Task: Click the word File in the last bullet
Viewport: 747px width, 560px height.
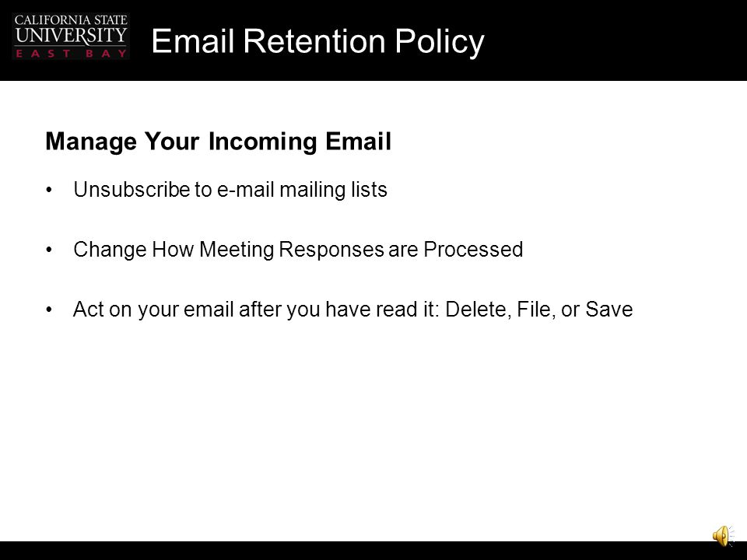Action: [536, 310]
